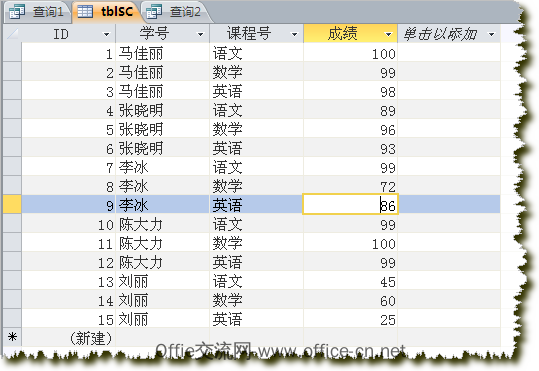Click the 成绩 cell with value 72
Screen dimensions: 539x371
click(x=350, y=186)
